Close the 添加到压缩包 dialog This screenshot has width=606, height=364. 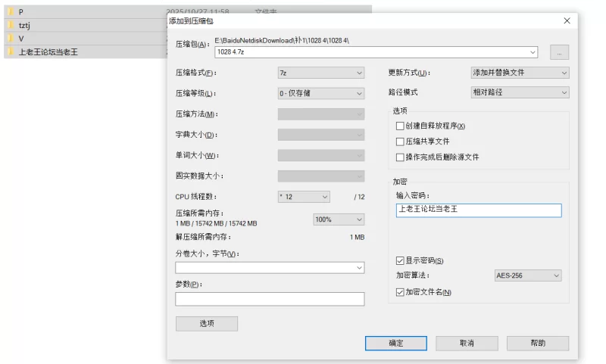(x=567, y=21)
